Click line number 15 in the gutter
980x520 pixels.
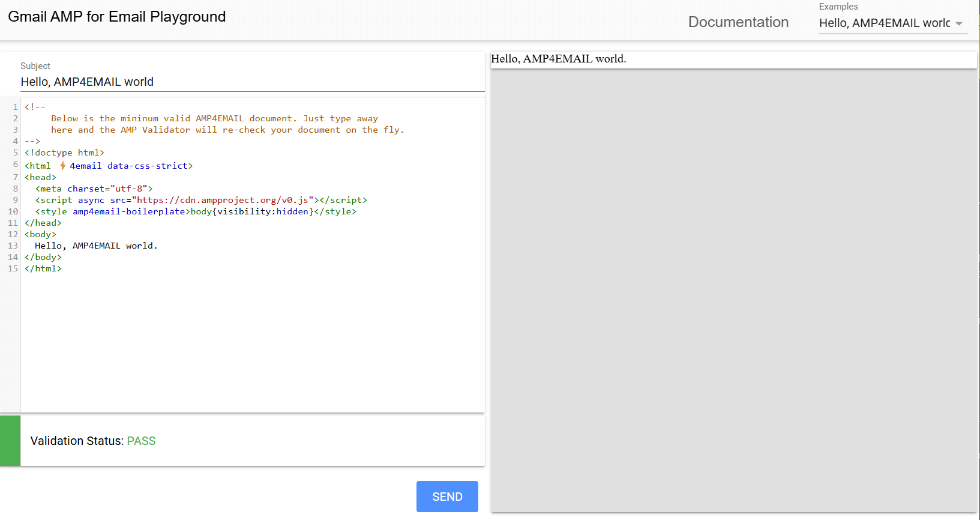[x=13, y=268]
